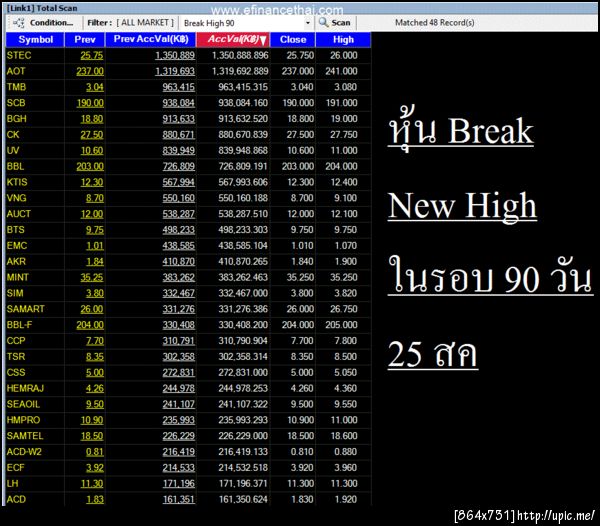The width and height of the screenshot is (600, 526).
Task: Select the SEAOIL symbol
Action: (x=23, y=405)
